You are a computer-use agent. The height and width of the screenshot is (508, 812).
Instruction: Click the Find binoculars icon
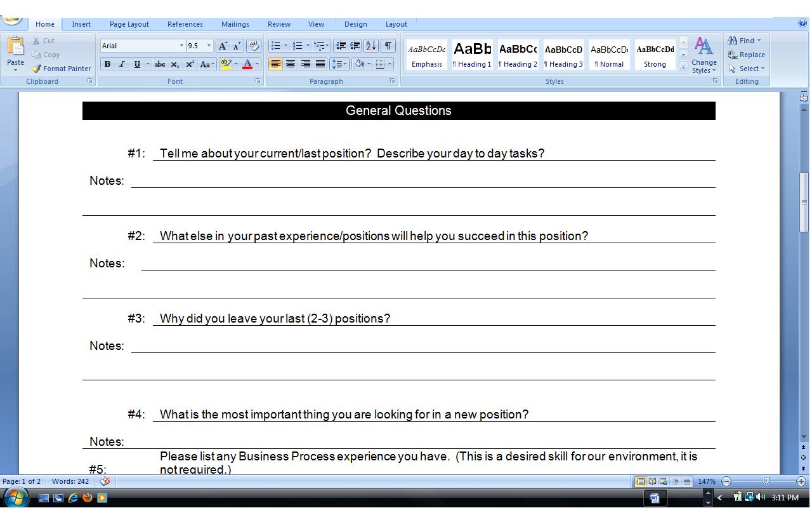coord(733,41)
